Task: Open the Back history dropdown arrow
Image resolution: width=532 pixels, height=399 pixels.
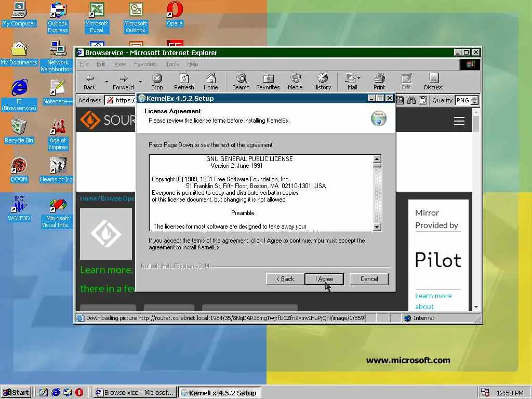Action: [107, 82]
